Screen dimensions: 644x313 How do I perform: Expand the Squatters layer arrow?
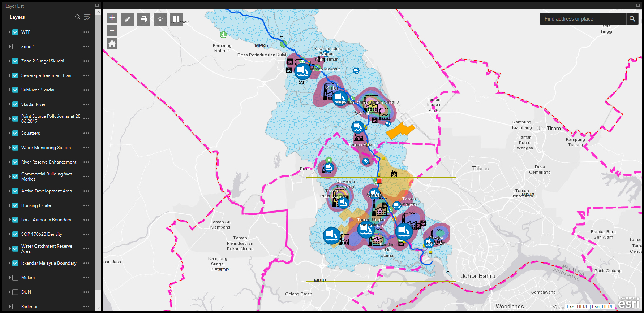pyautogui.click(x=10, y=133)
